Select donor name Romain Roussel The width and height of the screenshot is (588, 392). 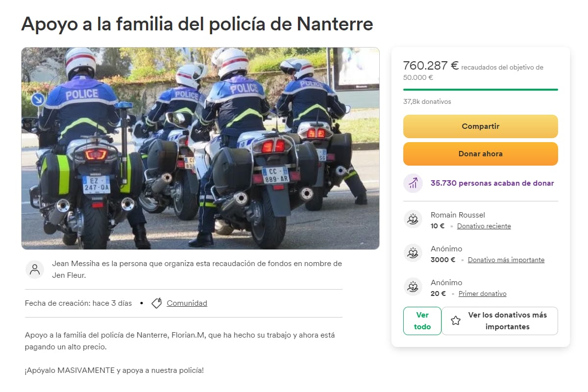pyautogui.click(x=458, y=215)
